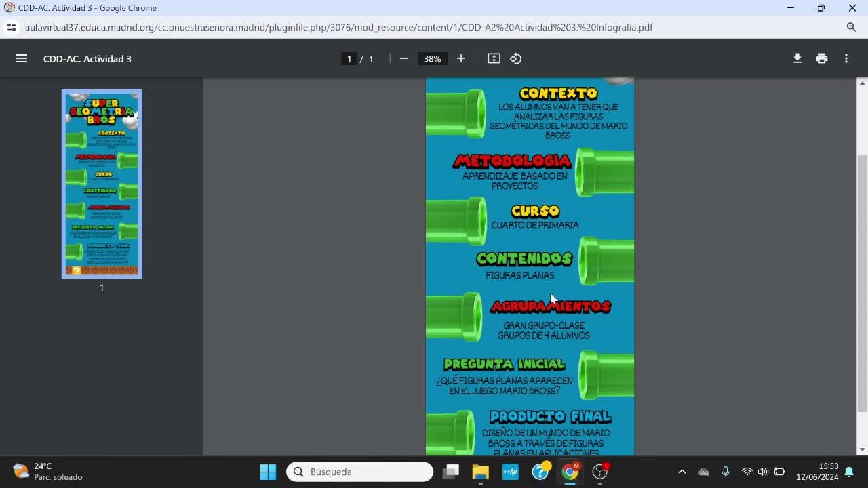The image size is (868, 488).
Task: Click the text 'APRENDIZAJE BASADO EN PROYECTOS'
Action: click(515, 181)
